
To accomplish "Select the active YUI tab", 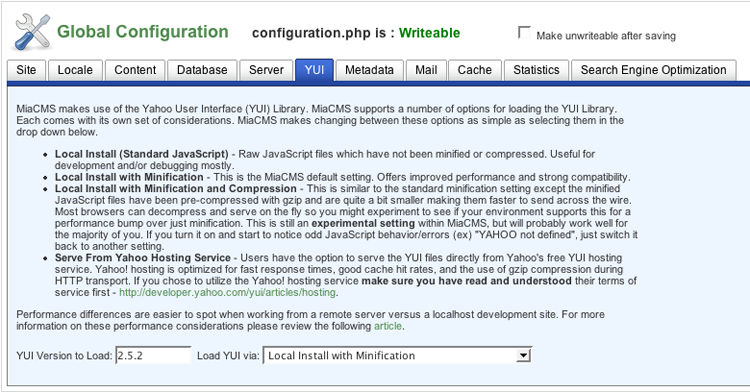I will point(314,70).
